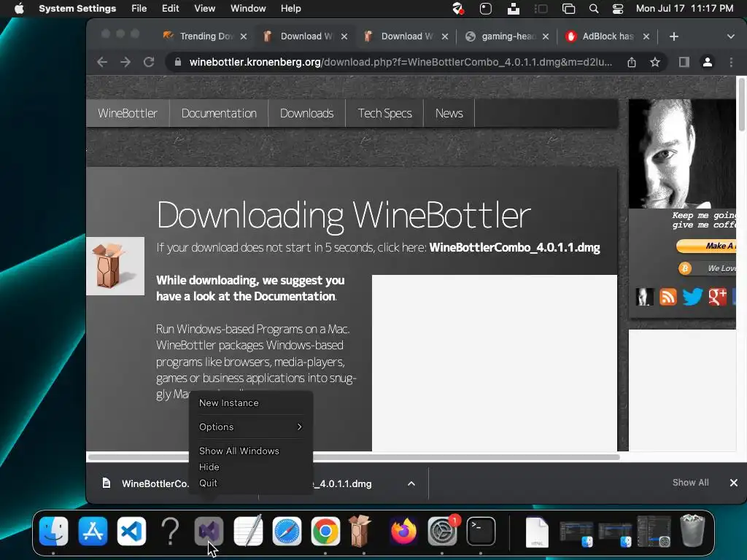Screen dimensions: 747x560
Task: Click Show All downloads
Action: [690, 483]
